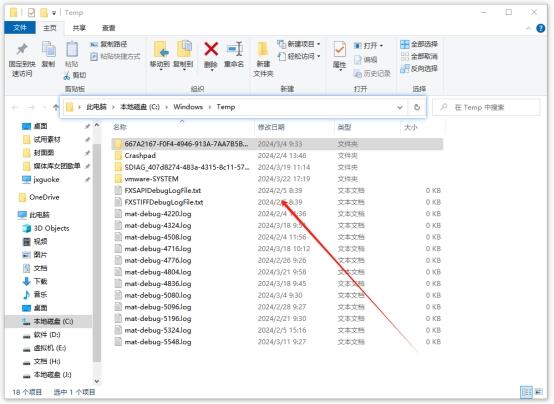The width and height of the screenshot is (554, 404).
Task: Click Select All (全部选择) option
Action: tap(419, 44)
